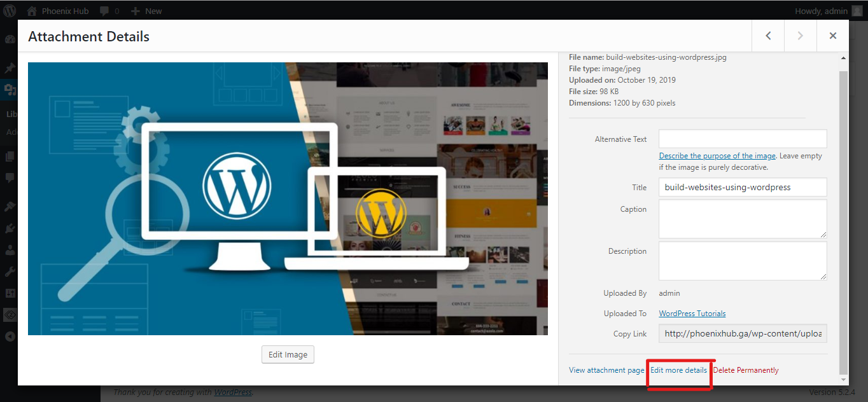Focus the Description text area
The width and height of the screenshot is (868, 402).
[743, 261]
